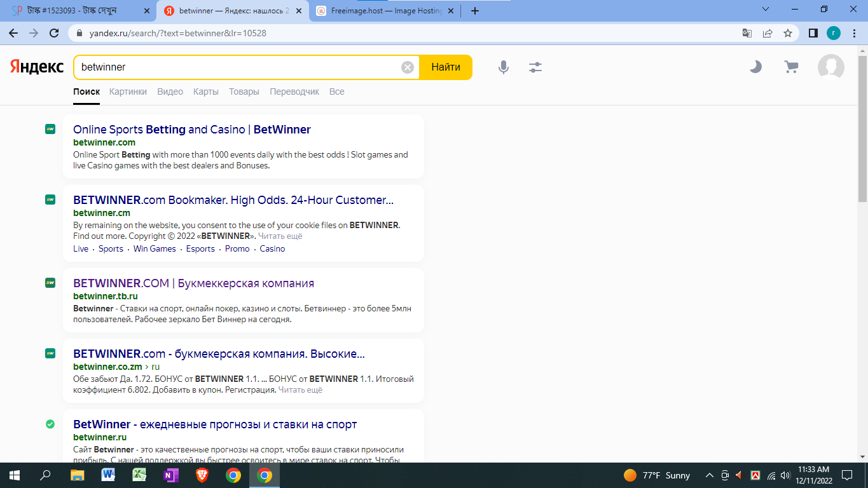
Task: Open 'BETWINNER.com - букмекерская компания' result
Action: click(219, 354)
